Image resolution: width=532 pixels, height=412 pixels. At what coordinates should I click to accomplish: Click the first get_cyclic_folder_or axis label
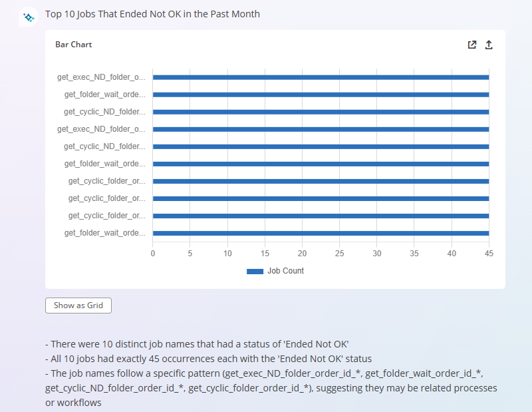pos(106,181)
